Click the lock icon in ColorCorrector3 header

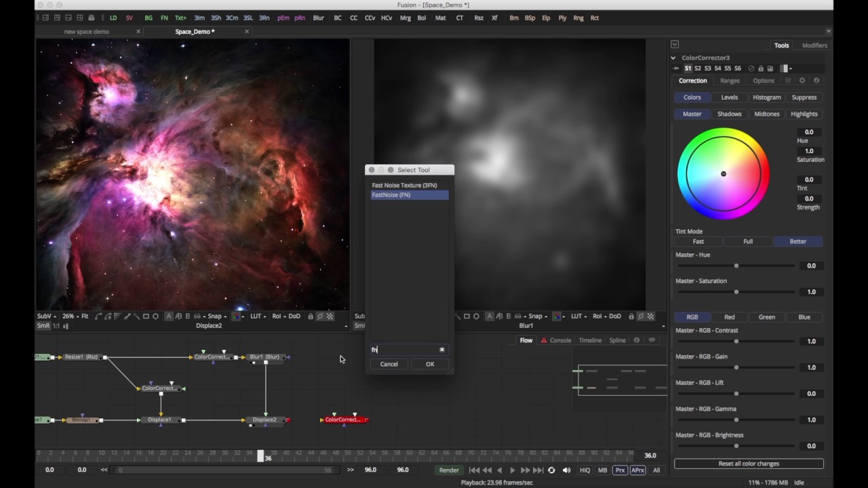tap(760, 68)
